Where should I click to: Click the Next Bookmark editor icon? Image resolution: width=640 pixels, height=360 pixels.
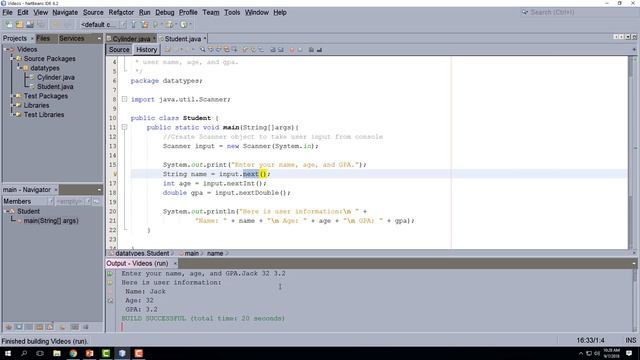click(253, 50)
